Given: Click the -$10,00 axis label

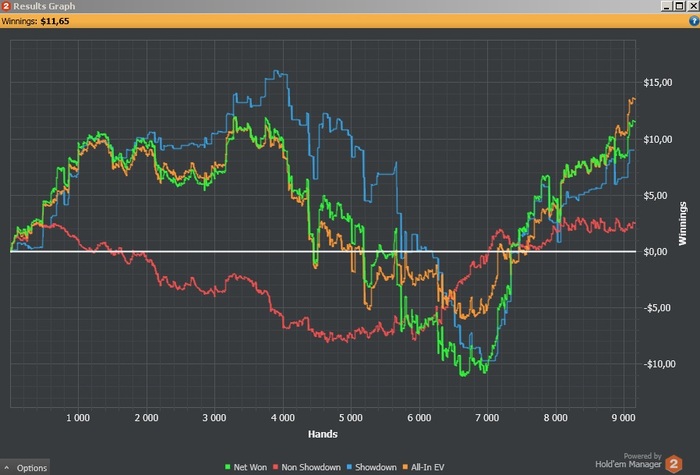Looking at the screenshot, I should [x=659, y=364].
